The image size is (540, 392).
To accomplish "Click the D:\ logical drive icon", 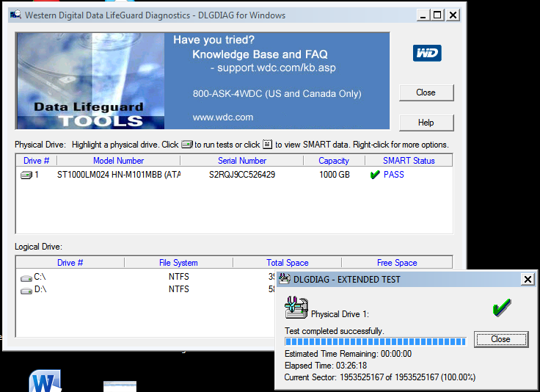I will tap(26, 291).
